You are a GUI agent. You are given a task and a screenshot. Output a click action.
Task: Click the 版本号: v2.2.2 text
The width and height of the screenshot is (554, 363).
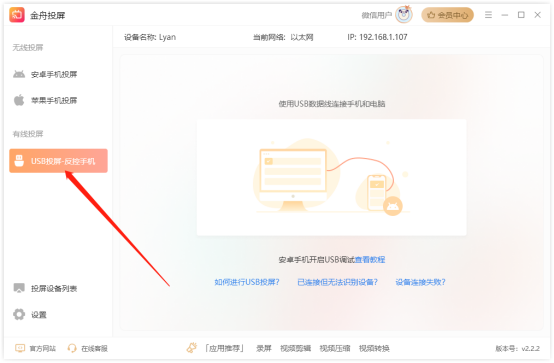[518, 349]
